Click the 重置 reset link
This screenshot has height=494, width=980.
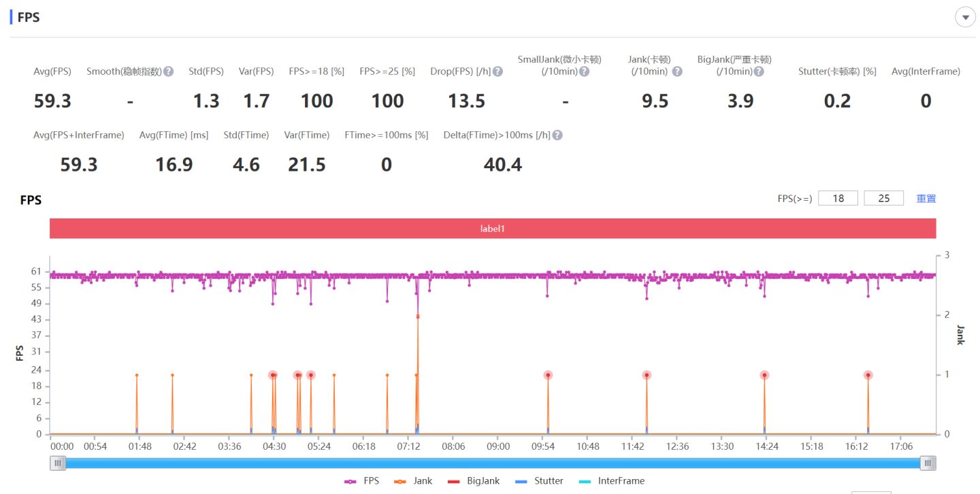pyautogui.click(x=926, y=199)
